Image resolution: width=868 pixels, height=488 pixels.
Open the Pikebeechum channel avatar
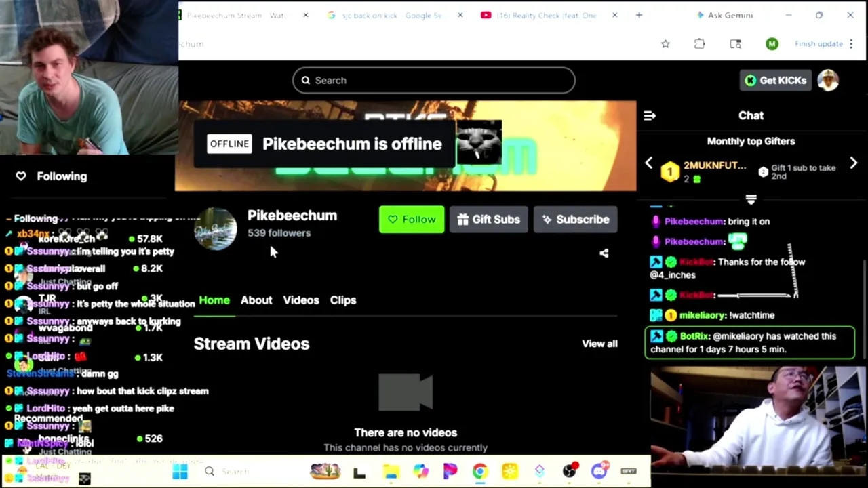[x=216, y=228]
